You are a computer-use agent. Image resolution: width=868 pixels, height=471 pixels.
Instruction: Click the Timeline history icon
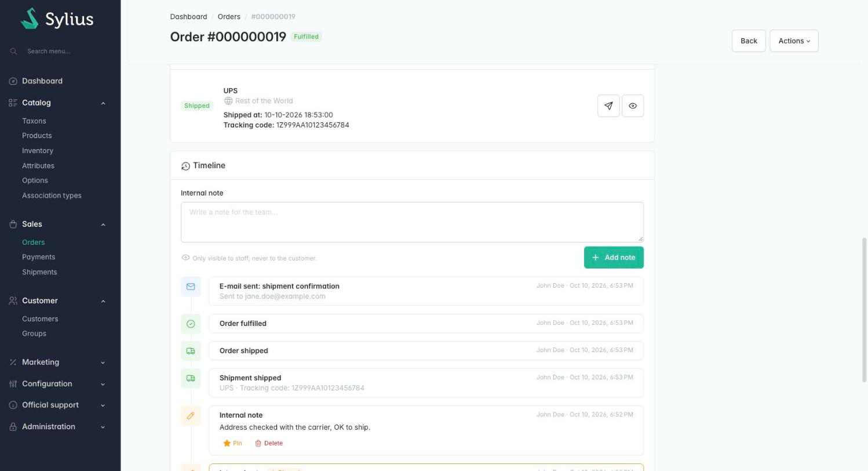185,166
